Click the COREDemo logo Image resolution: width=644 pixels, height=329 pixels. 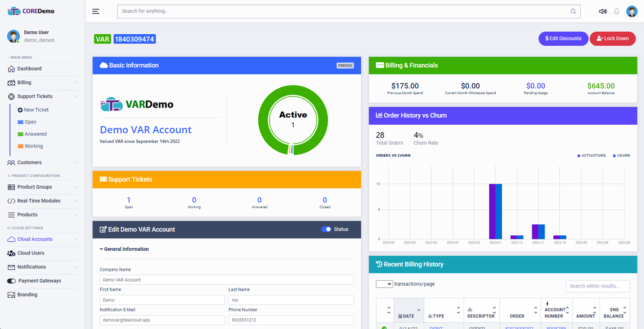click(31, 11)
